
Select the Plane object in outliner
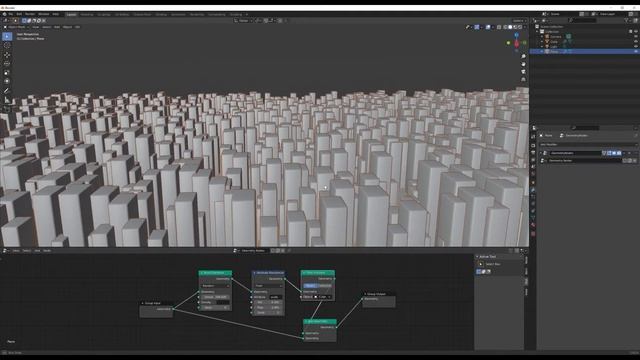click(554, 51)
